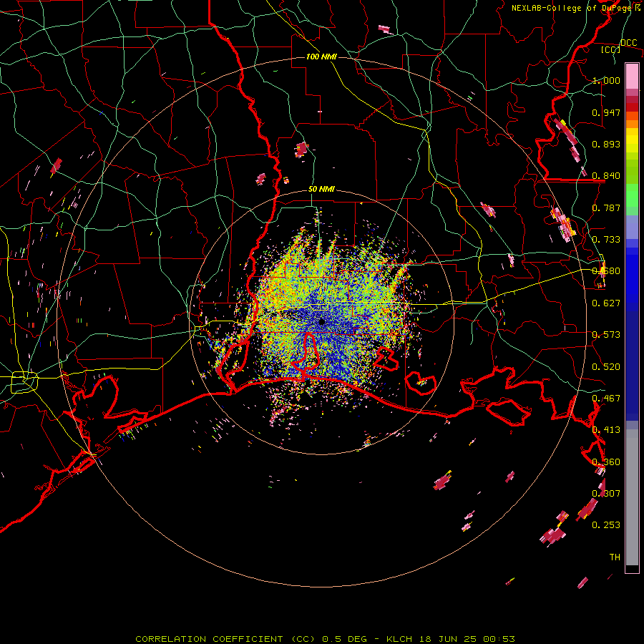Image resolution: width=644 pixels, height=644 pixels.
Task: Click the 0.467 scale value
Action: coord(606,399)
